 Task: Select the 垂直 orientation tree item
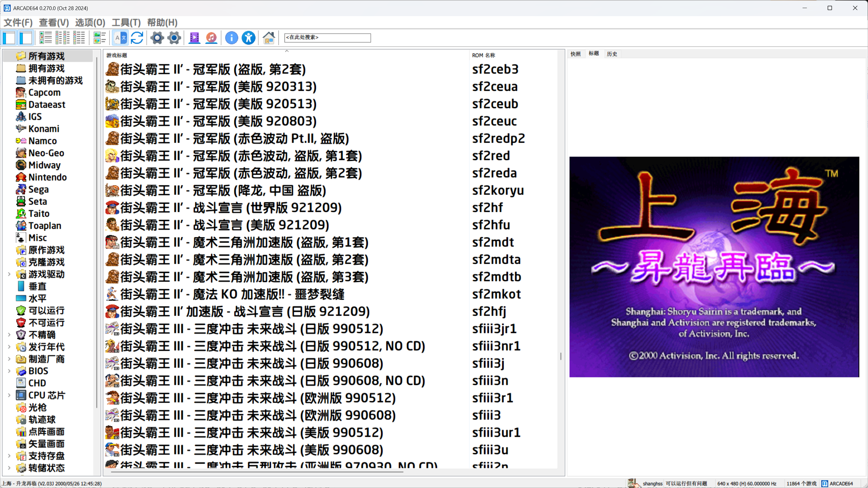click(37, 287)
